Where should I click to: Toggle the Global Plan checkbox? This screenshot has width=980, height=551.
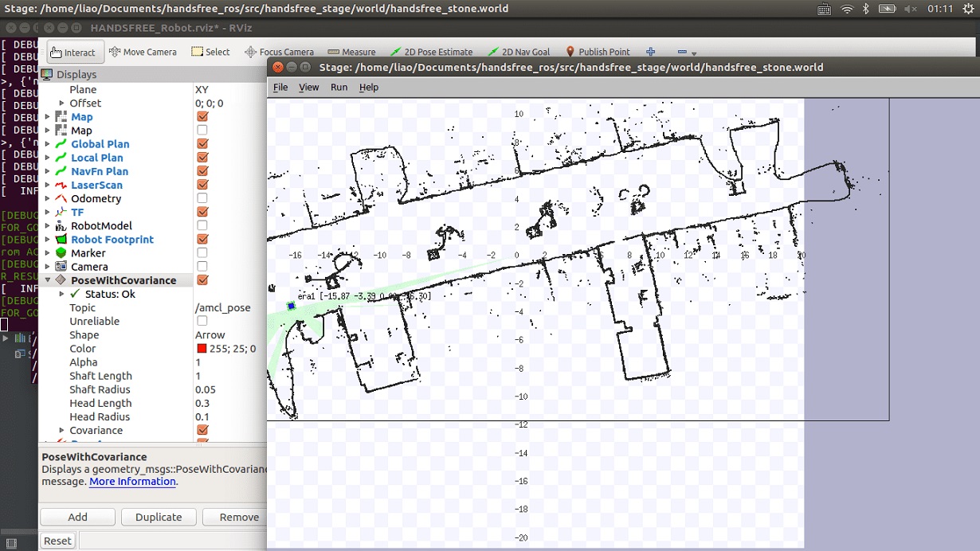[202, 144]
